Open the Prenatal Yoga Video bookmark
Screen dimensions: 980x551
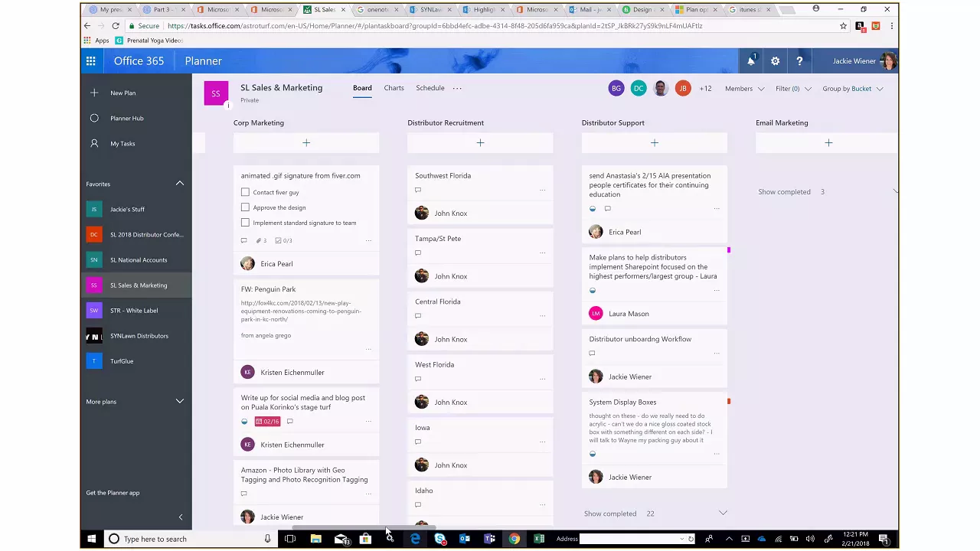click(x=149, y=41)
